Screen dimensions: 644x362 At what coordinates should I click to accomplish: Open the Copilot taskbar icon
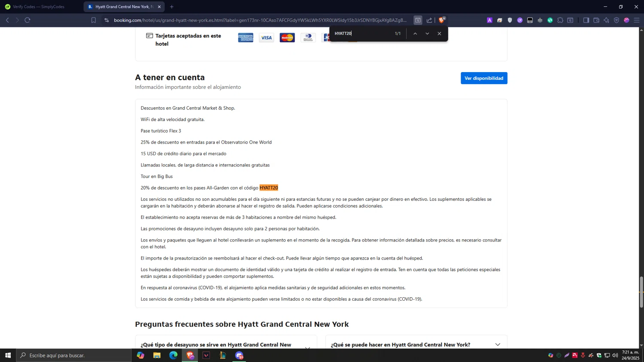(x=140, y=355)
